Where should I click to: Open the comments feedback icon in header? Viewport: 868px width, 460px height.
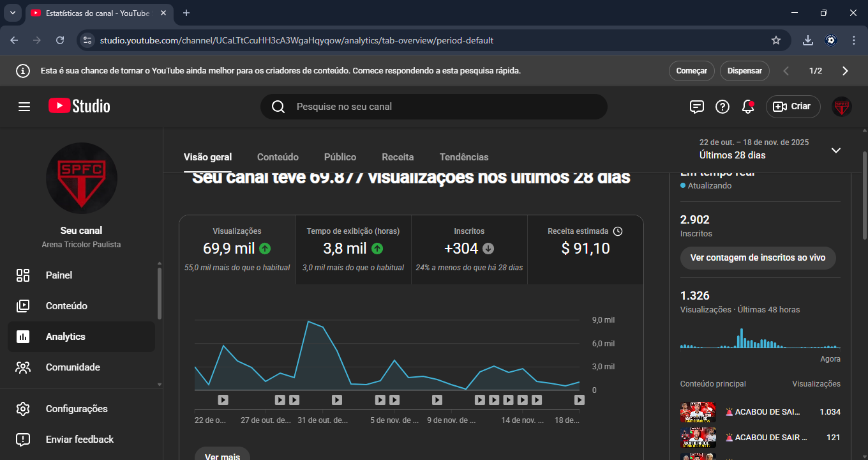pos(696,107)
